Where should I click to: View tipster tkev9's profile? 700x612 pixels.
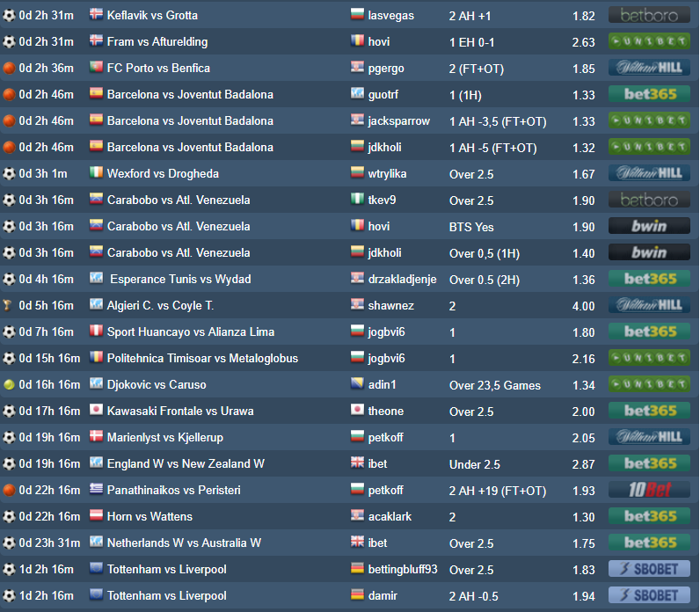click(x=382, y=200)
